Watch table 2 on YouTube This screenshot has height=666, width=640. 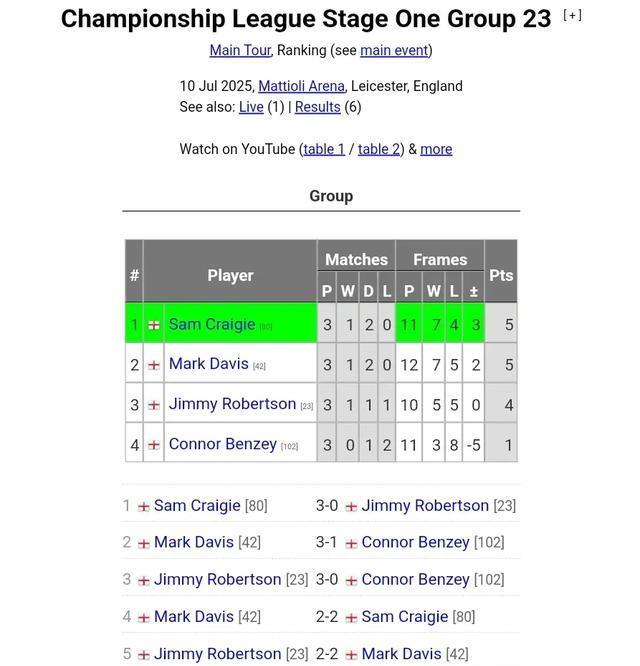(x=379, y=149)
